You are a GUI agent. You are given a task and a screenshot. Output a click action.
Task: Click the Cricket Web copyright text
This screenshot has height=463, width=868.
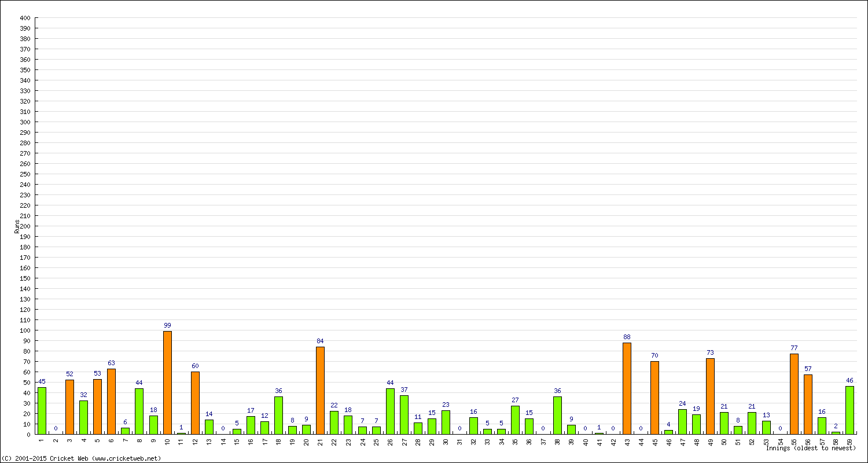pos(81,458)
